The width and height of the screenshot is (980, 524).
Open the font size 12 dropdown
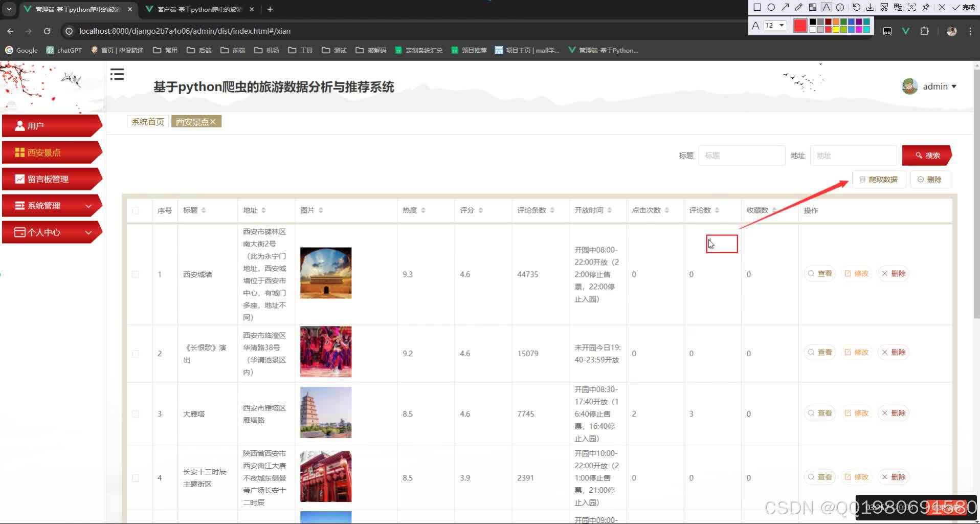[775, 25]
